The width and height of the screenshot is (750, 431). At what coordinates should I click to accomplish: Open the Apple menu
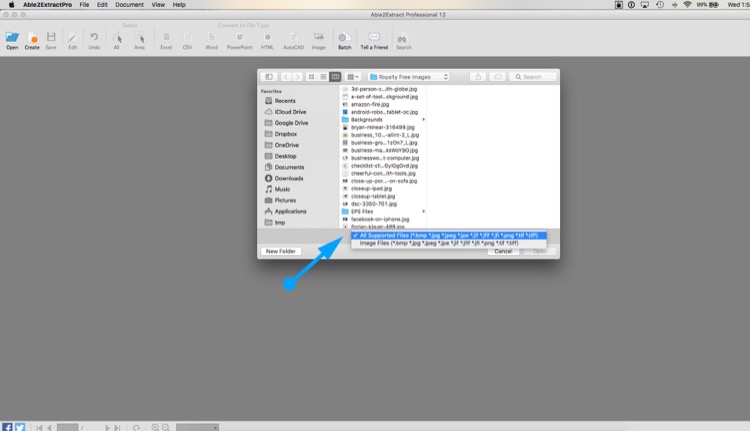tap(11, 5)
